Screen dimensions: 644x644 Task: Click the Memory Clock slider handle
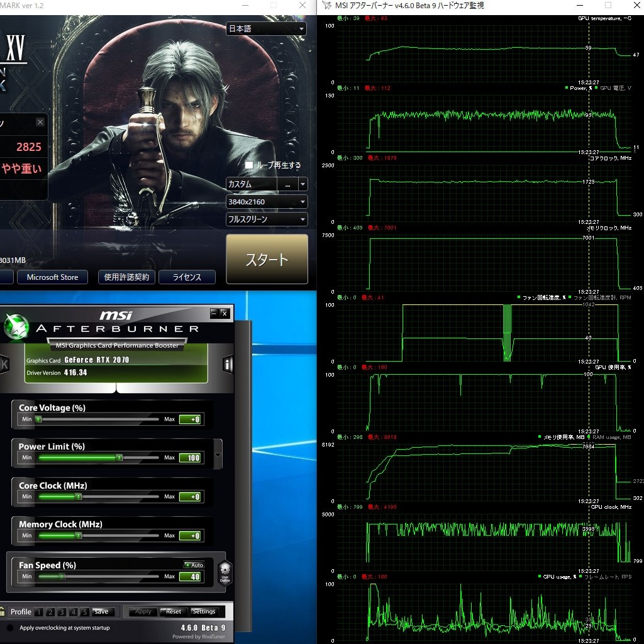click(79, 536)
